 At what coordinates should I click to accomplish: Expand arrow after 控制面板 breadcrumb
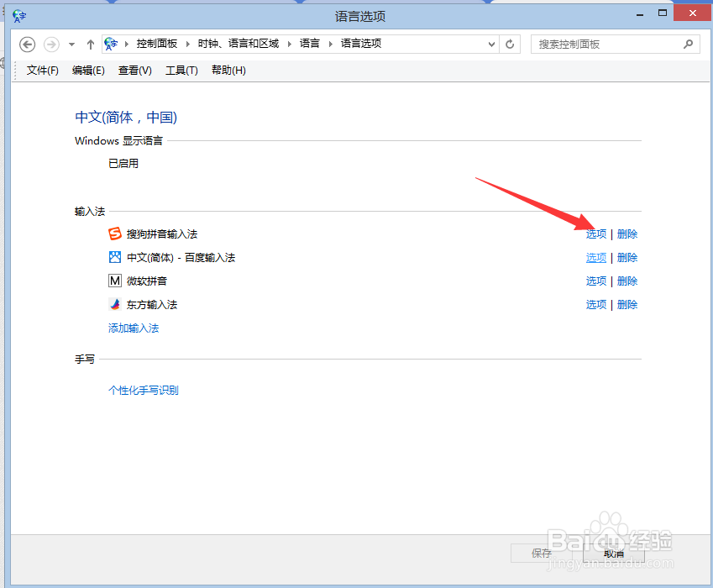[x=187, y=45]
